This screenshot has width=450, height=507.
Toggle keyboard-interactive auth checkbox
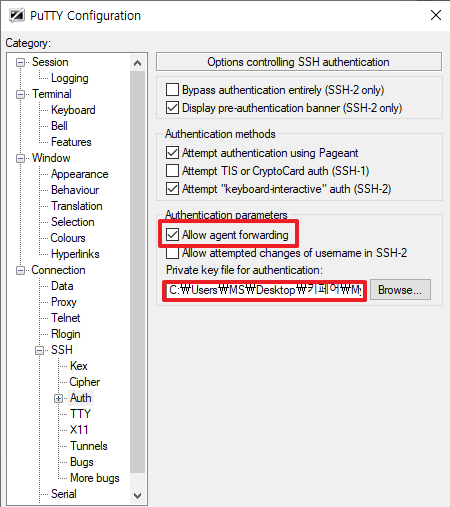click(x=172, y=189)
